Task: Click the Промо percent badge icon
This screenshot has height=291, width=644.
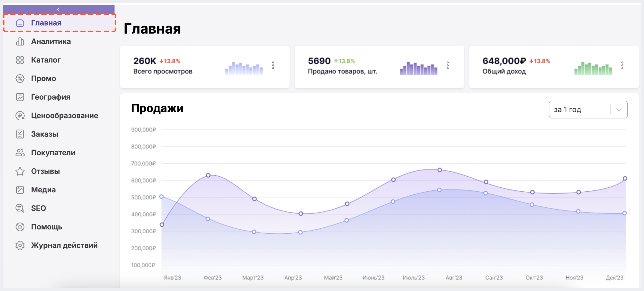Action: coord(20,78)
